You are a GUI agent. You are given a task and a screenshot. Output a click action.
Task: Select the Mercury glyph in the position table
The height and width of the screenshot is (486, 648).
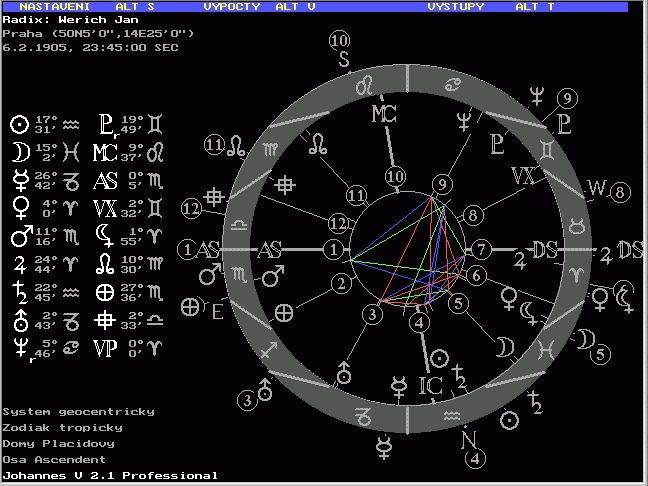pyautogui.click(x=17, y=181)
